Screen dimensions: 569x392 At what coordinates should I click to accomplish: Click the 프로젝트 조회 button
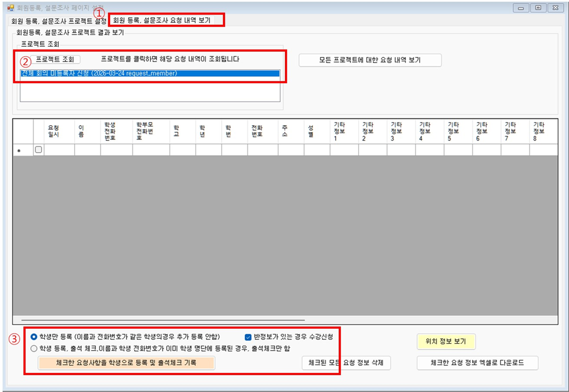(55, 59)
